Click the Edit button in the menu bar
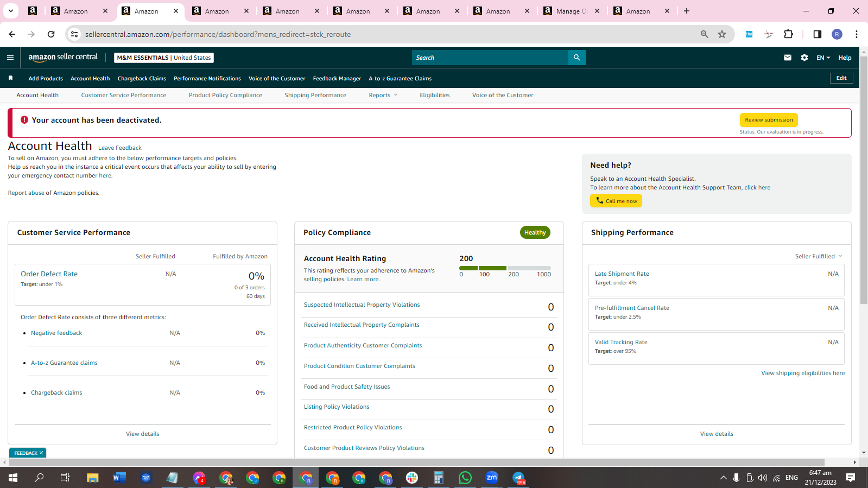Screen dimensions: 868x488 pos(841,78)
